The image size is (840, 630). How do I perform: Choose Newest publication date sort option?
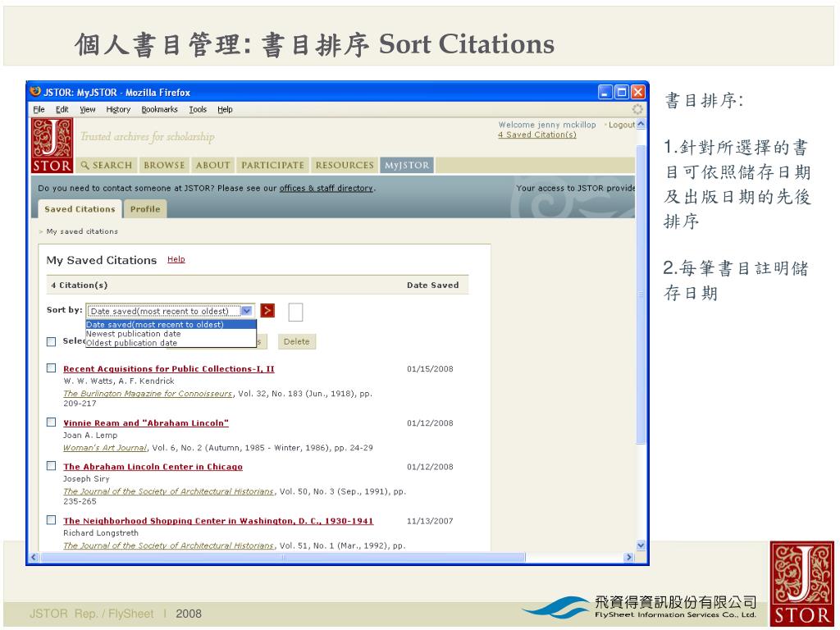tap(171, 334)
